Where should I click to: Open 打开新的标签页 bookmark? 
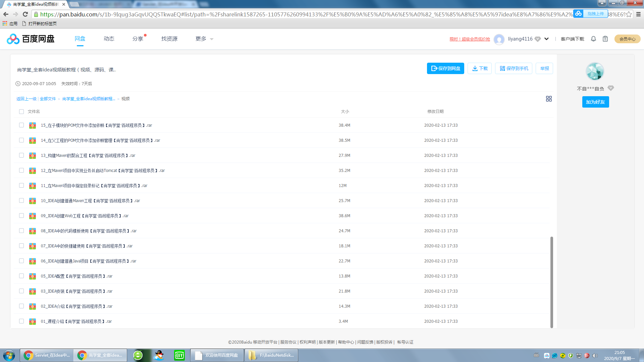coord(39,23)
